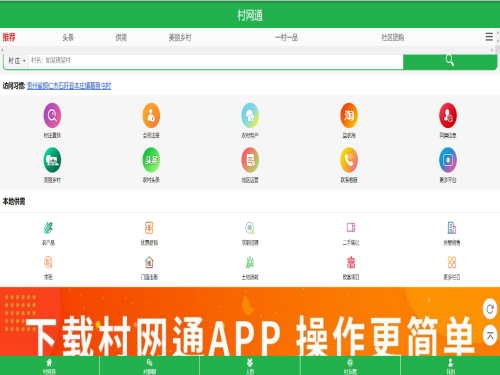Open the center paw-icon bottom tab
This screenshot has height=375, width=500.
[250, 366]
